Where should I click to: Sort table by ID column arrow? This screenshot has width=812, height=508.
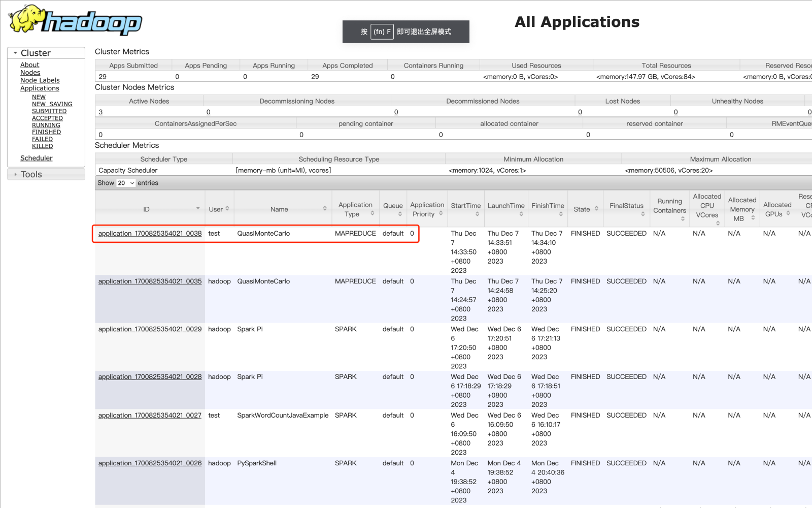[198, 209]
